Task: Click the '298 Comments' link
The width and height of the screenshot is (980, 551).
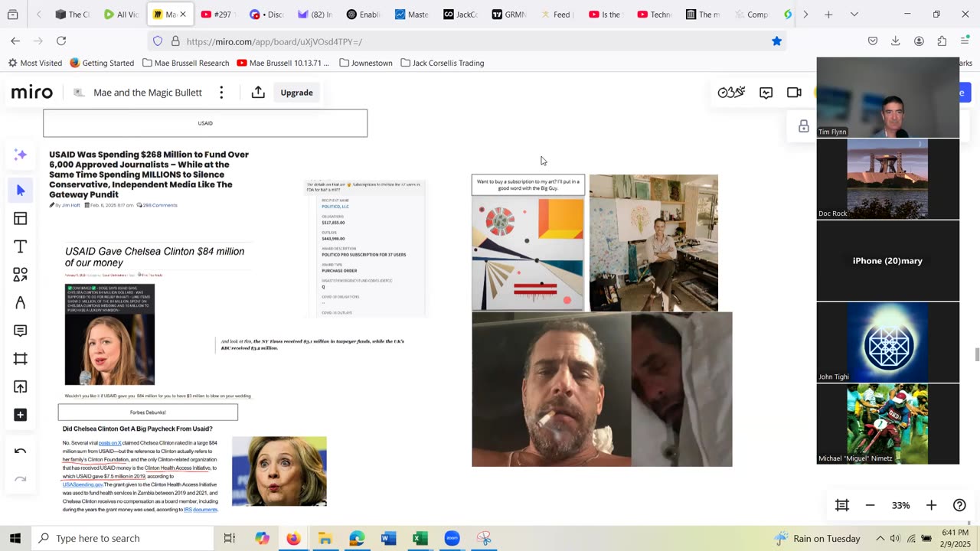Action: [x=159, y=205]
